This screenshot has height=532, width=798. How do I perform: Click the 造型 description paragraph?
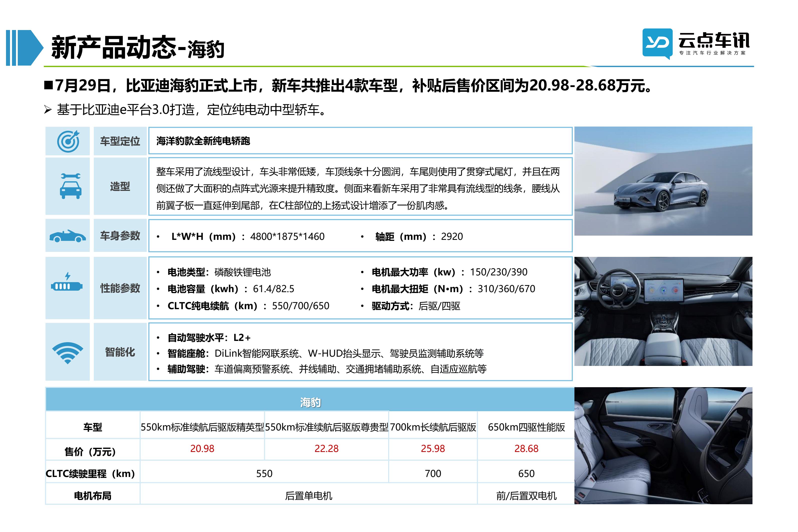tap(358, 188)
